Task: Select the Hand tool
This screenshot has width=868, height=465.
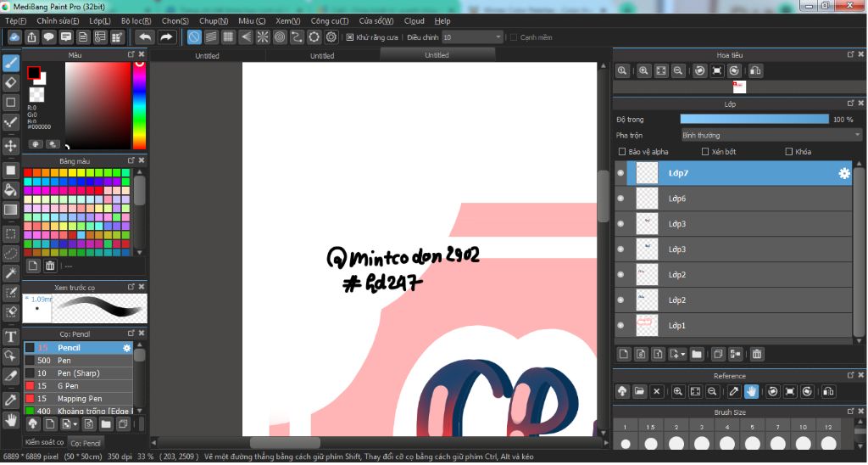Action: point(10,420)
